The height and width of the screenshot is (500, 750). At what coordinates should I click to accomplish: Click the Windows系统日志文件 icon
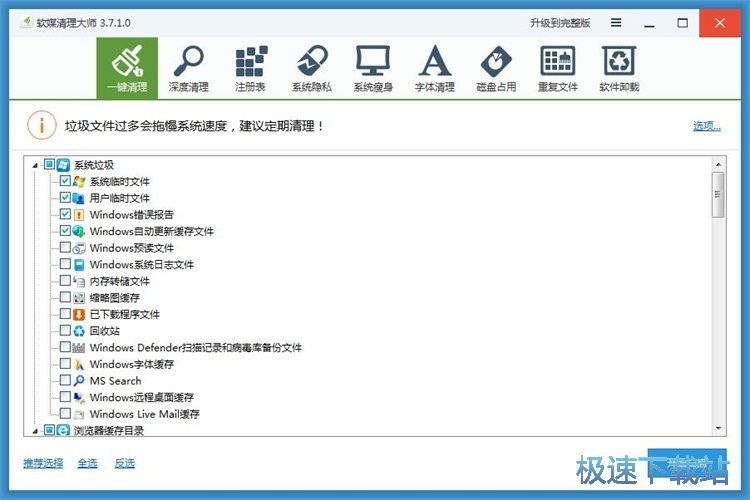click(79, 265)
